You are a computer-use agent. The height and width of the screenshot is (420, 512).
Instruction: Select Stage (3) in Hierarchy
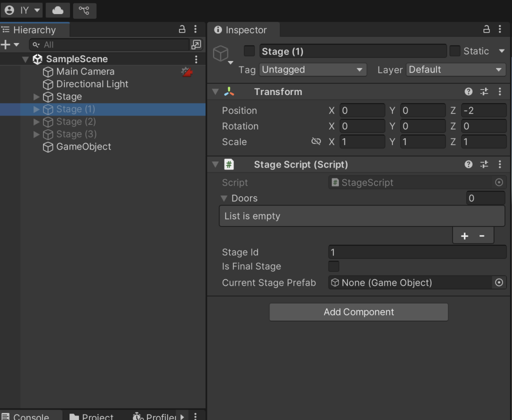coord(76,134)
